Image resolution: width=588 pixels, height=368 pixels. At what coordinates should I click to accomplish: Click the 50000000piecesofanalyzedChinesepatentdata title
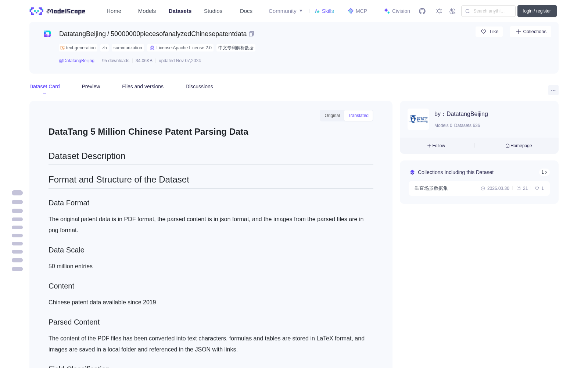click(179, 34)
